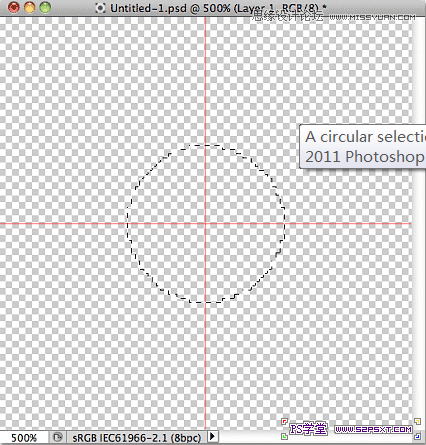This screenshot has width=426, height=445.
Task: Click the Untitled-1.psd window title
Action: [x=219, y=8]
